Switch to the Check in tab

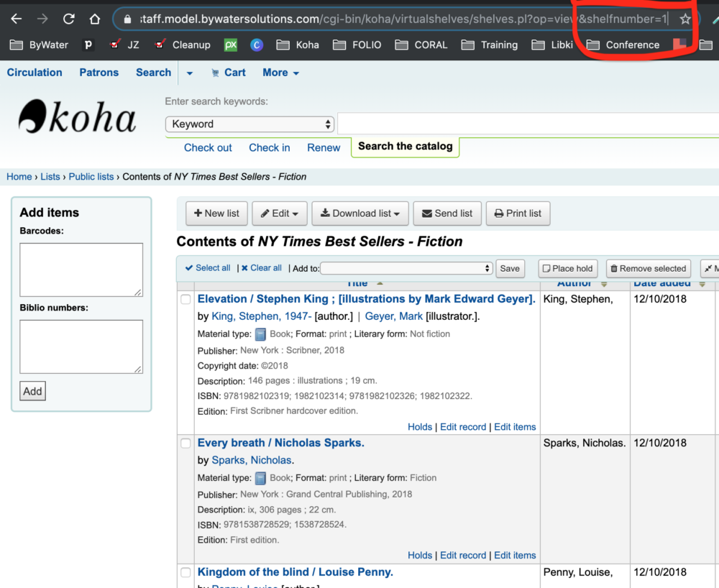pyautogui.click(x=269, y=147)
